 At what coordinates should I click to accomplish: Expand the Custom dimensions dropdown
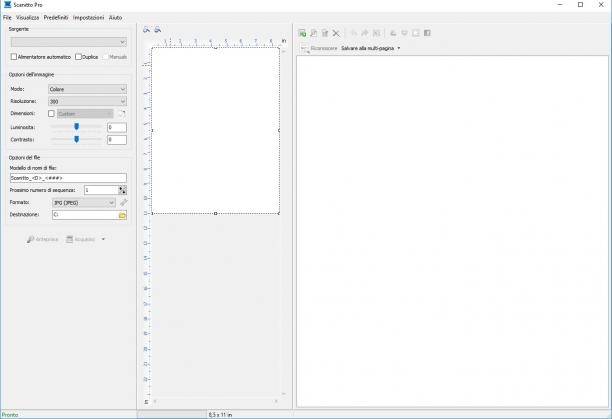(x=85, y=114)
